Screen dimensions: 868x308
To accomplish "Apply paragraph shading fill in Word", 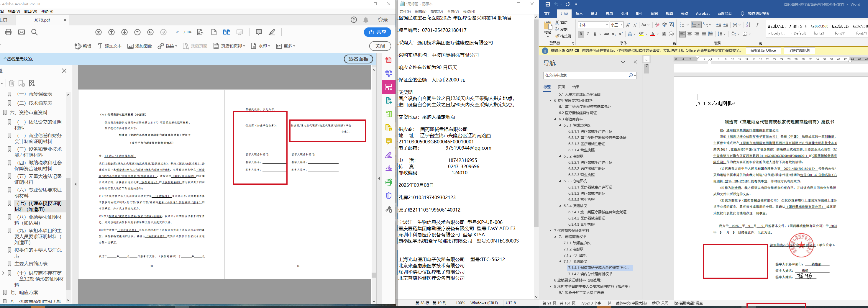I will pyautogui.click(x=733, y=34).
